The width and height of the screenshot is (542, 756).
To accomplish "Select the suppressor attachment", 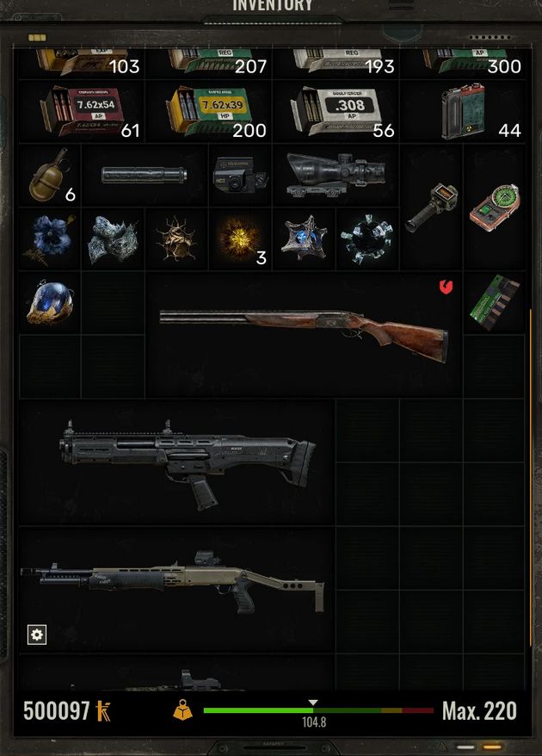I will [x=145, y=175].
